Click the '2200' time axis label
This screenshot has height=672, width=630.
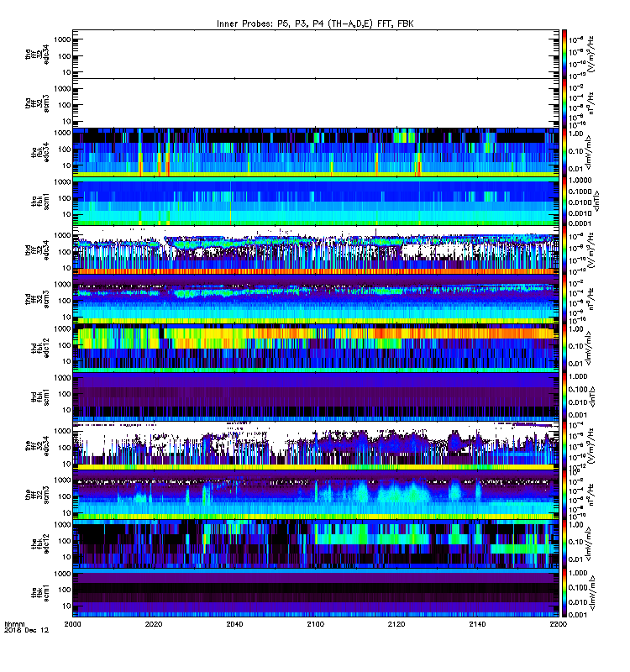558,624
